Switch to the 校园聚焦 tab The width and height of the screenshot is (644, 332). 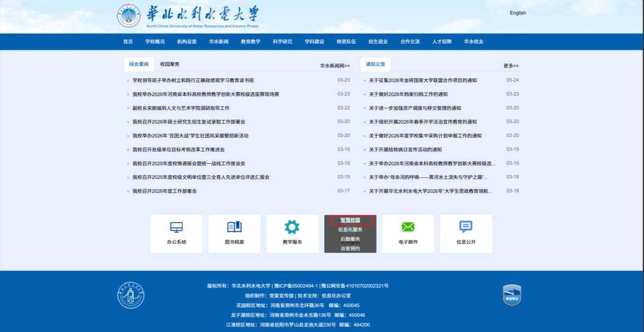[x=170, y=65]
